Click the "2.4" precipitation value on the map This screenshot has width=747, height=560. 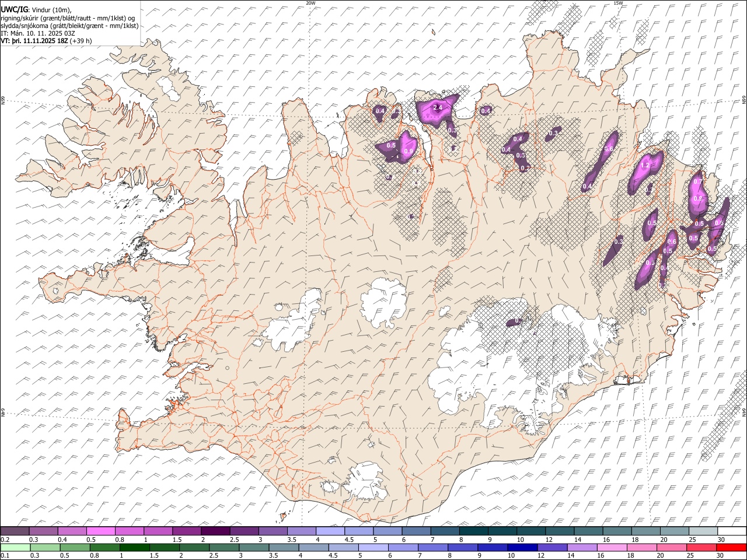[437, 108]
